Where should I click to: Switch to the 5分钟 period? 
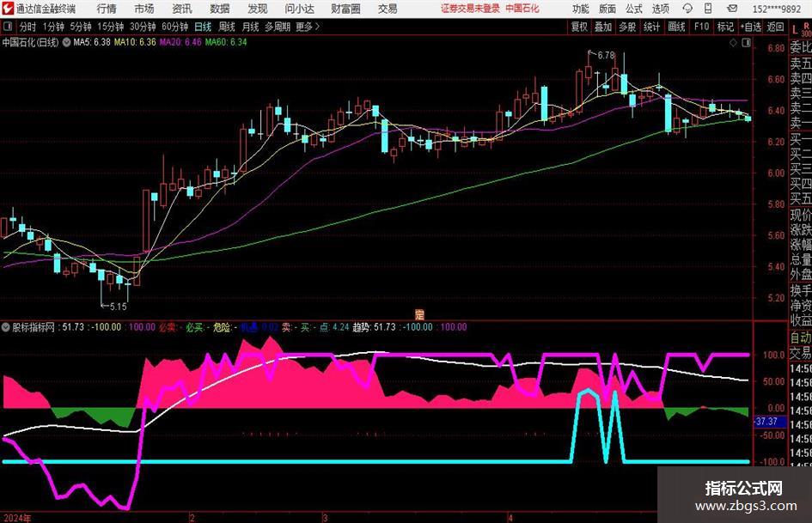click(81, 27)
